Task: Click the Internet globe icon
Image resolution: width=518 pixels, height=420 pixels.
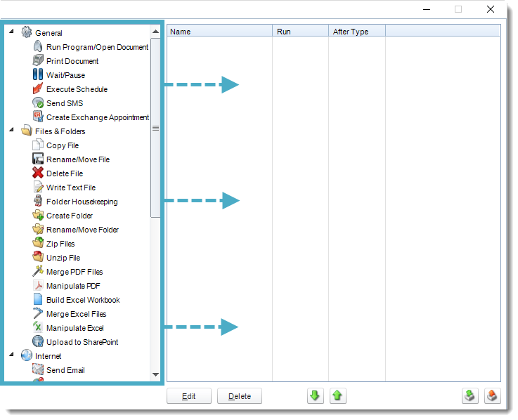Action: tap(27, 355)
